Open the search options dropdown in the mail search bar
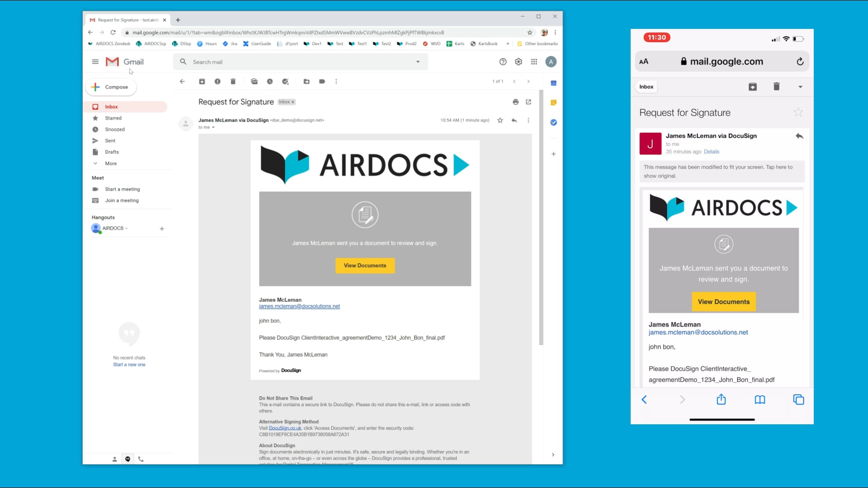This screenshot has height=488, width=868. click(x=417, y=61)
